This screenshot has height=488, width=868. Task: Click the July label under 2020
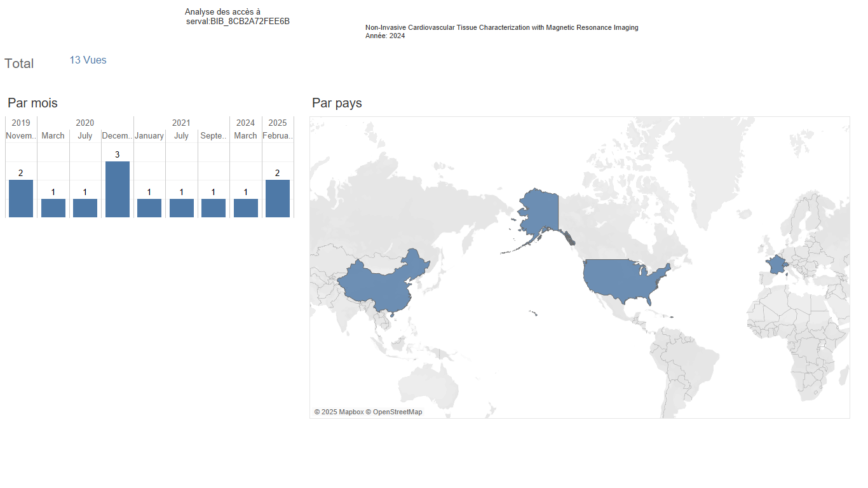click(85, 135)
